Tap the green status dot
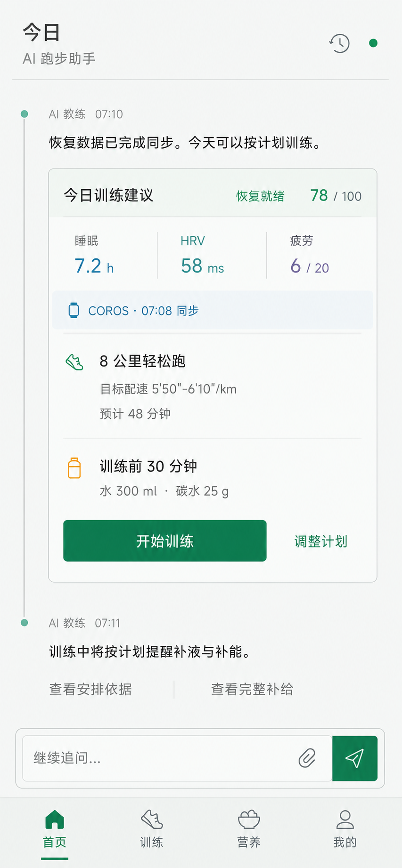402x868 pixels. (x=373, y=43)
